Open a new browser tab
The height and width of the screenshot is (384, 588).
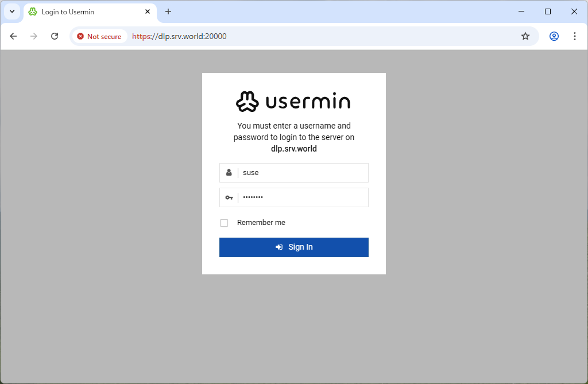168,11
